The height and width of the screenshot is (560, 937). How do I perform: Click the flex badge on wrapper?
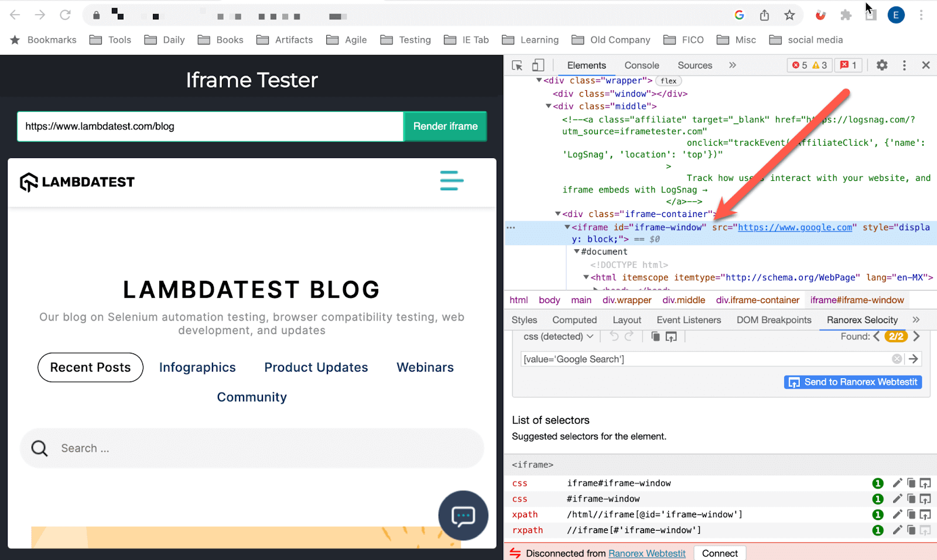669,81
